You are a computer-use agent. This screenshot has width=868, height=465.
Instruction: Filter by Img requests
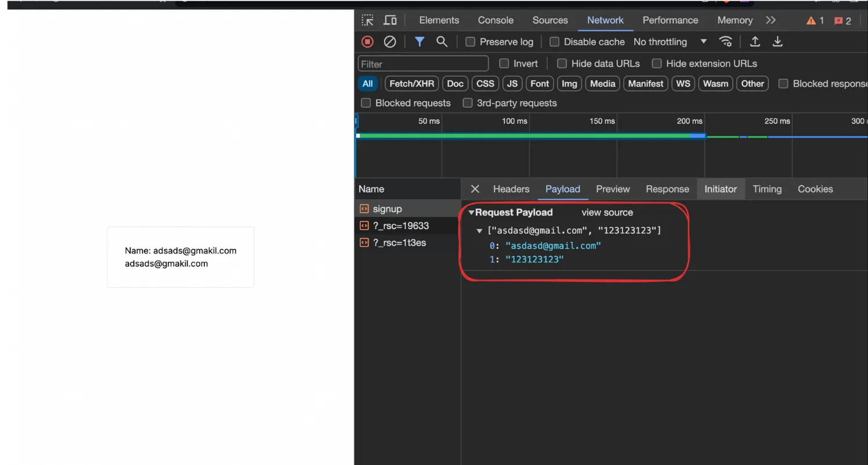point(570,84)
